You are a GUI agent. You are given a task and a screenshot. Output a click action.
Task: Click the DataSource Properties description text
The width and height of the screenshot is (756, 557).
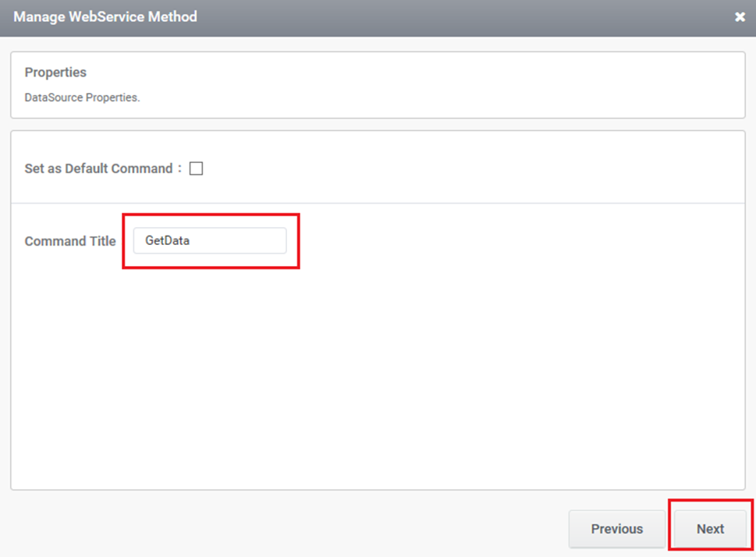tap(82, 98)
